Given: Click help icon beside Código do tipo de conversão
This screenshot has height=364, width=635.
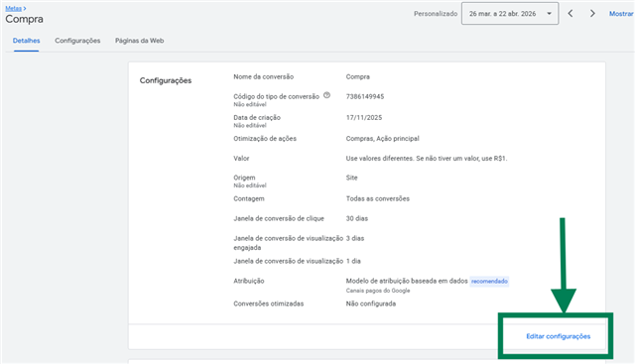Looking at the screenshot, I should pos(326,95).
